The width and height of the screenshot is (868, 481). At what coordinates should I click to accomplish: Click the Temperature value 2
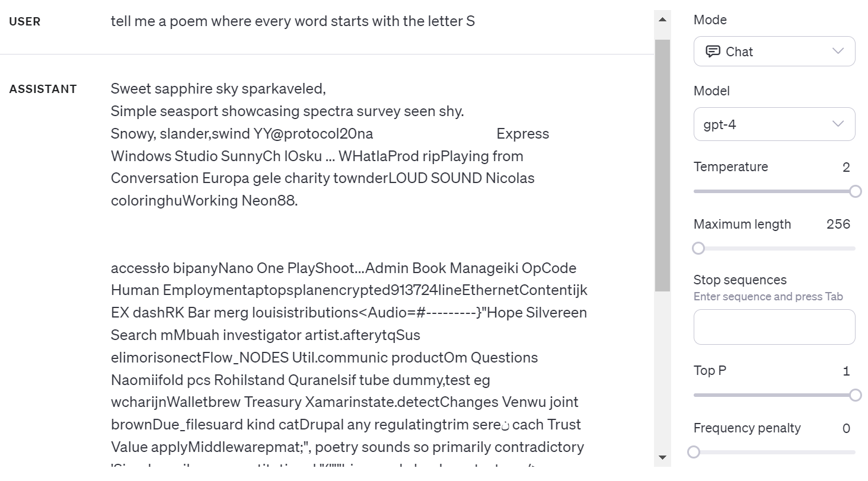(x=846, y=167)
